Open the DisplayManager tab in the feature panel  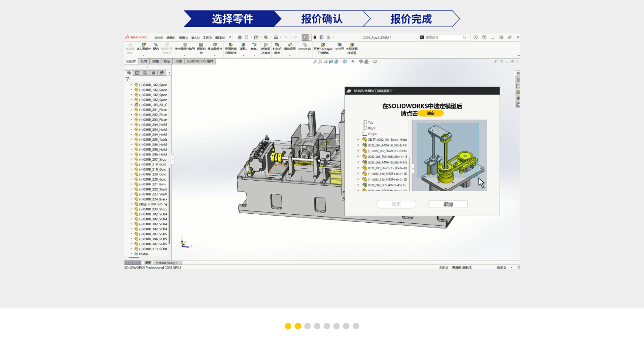click(161, 73)
